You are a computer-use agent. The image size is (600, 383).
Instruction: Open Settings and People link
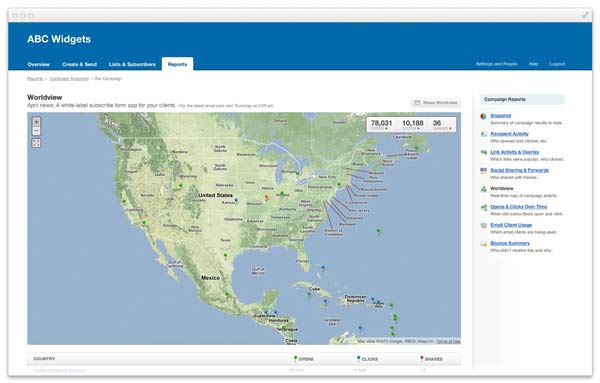pos(496,64)
